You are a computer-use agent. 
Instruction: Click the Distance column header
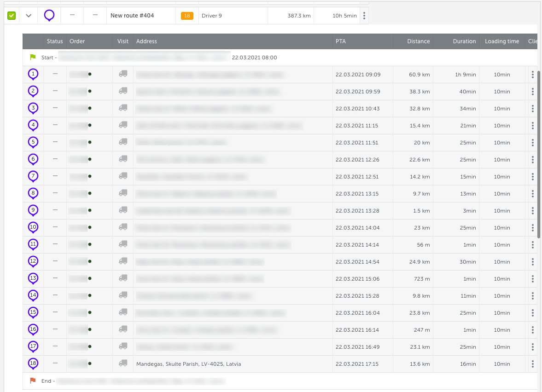pos(418,41)
